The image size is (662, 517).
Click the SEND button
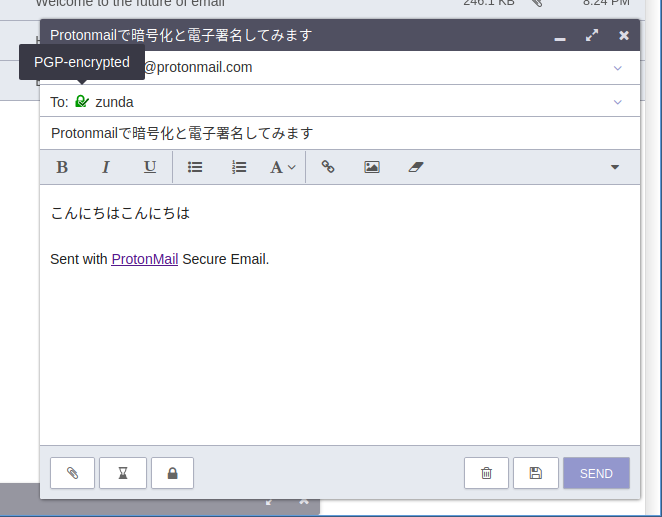(596, 473)
